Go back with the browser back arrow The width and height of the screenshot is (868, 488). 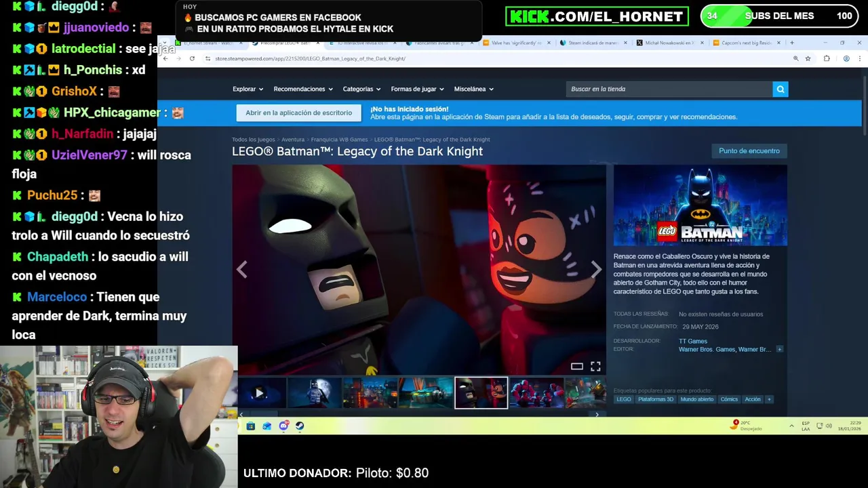coord(165,58)
